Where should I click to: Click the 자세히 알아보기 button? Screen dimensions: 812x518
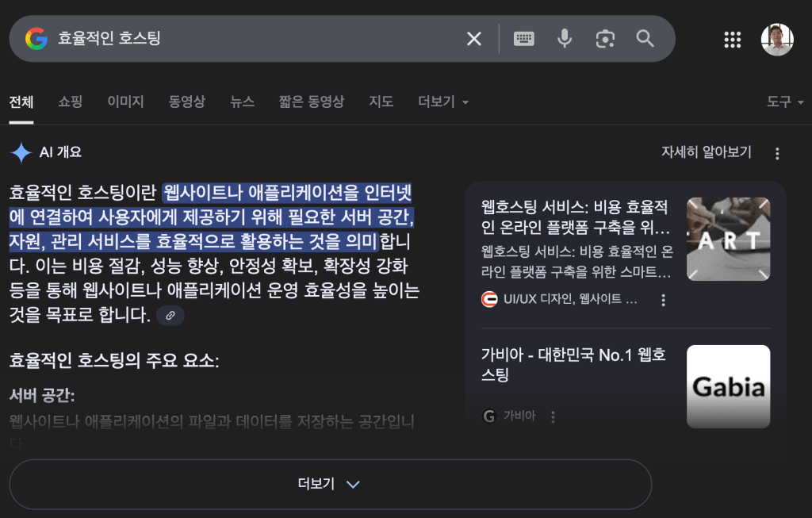(x=705, y=152)
